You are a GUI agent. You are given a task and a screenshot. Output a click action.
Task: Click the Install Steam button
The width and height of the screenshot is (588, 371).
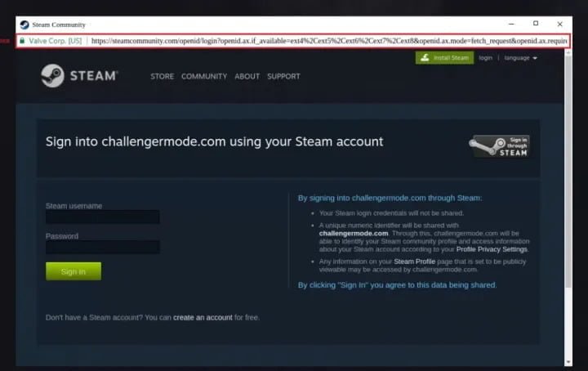(x=444, y=58)
